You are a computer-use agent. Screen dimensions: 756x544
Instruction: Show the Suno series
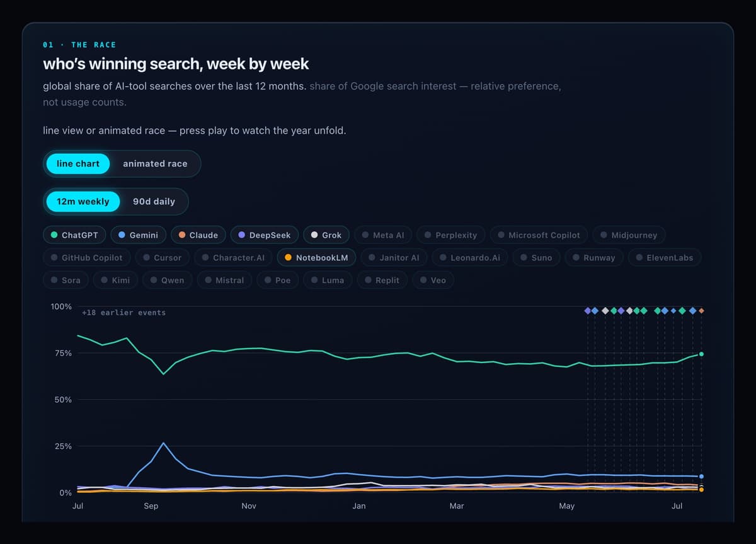coord(537,258)
